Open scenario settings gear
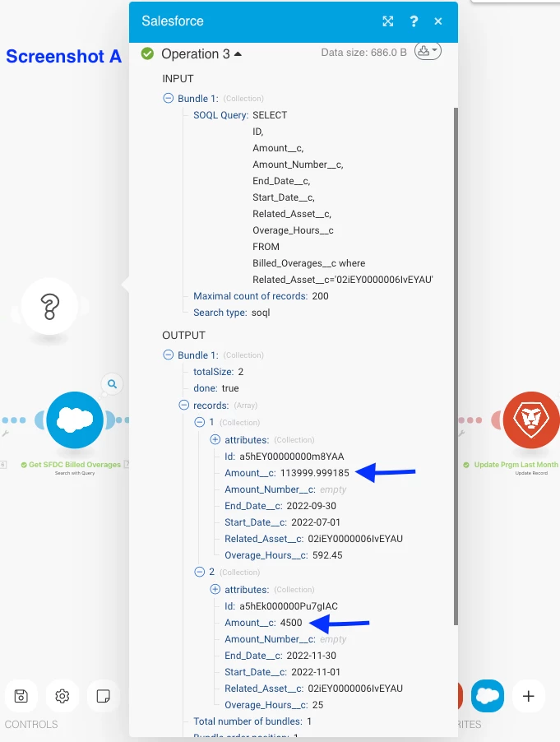 pyautogui.click(x=62, y=696)
